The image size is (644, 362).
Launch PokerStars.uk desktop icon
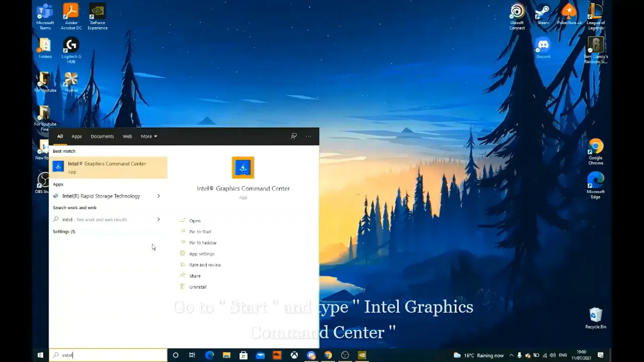[x=569, y=14]
